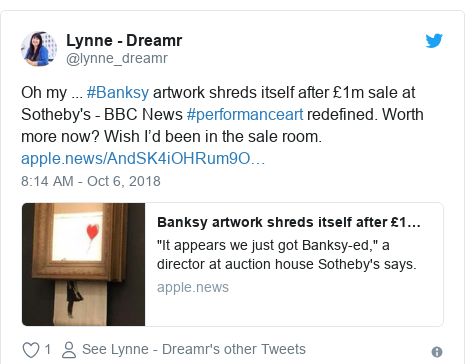465x364 pixels.
Task: Click the article description about Sotheby's director
Action: click(287, 255)
